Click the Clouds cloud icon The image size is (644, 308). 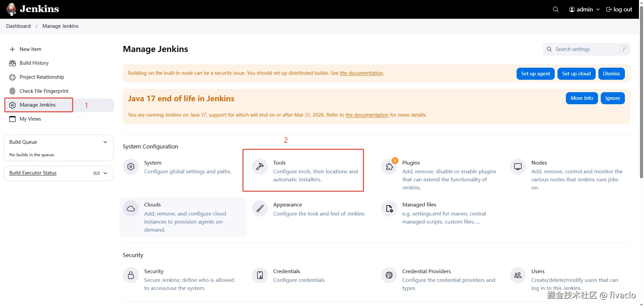131,208
